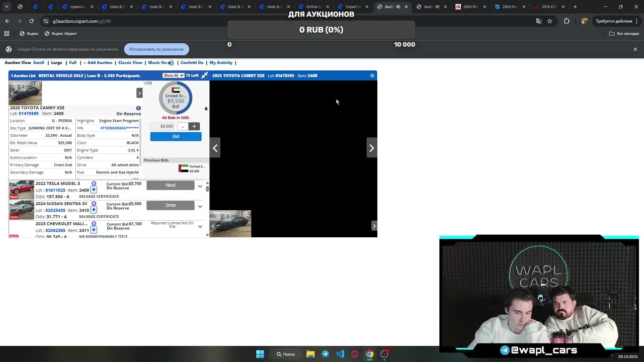Image resolution: width=644 pixels, height=362 pixels.
Task: Open a new browser tab
Action: [x=575, y=7]
